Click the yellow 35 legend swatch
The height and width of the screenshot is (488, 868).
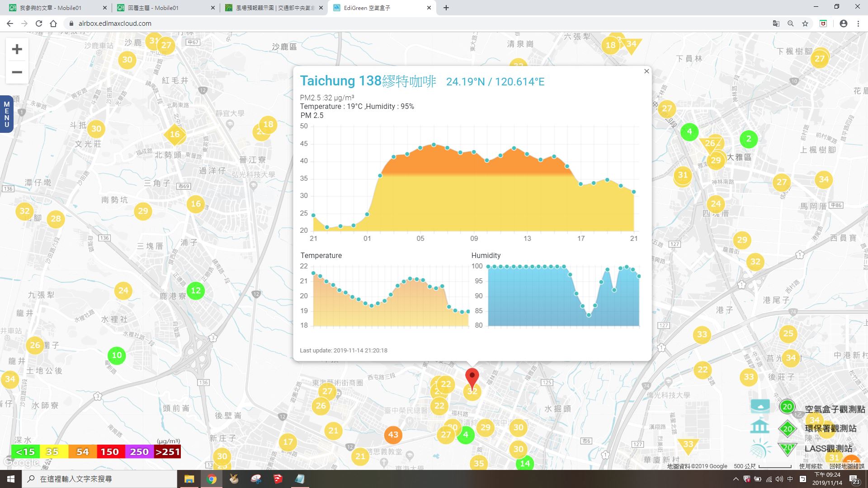pyautogui.click(x=54, y=451)
